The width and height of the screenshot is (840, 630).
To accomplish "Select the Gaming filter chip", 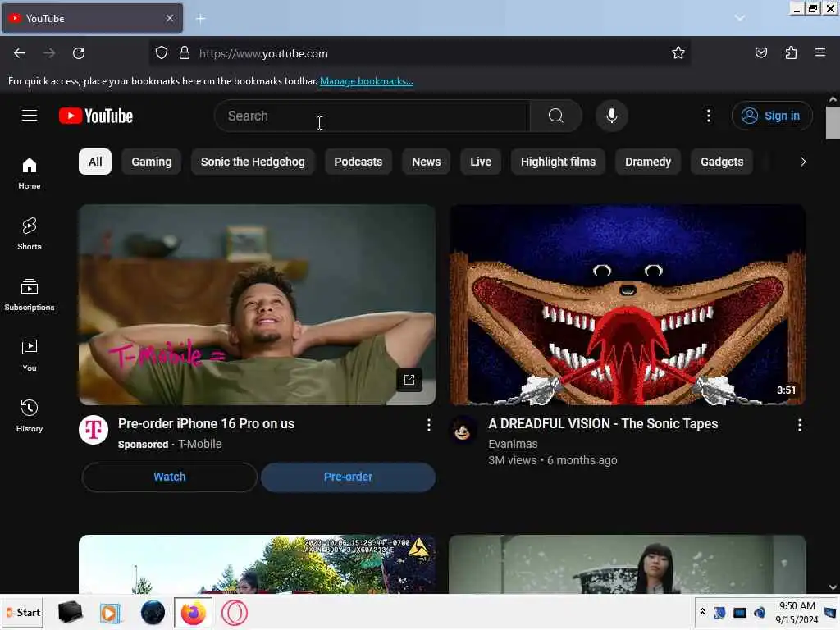I will (x=152, y=162).
